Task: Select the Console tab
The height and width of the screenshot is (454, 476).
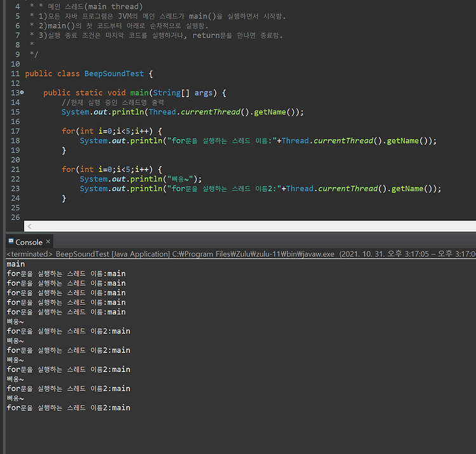Action: [29, 242]
